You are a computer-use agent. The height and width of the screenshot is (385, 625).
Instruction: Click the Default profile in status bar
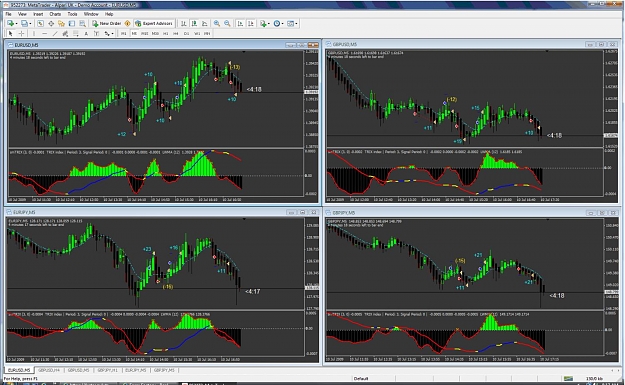click(361, 379)
